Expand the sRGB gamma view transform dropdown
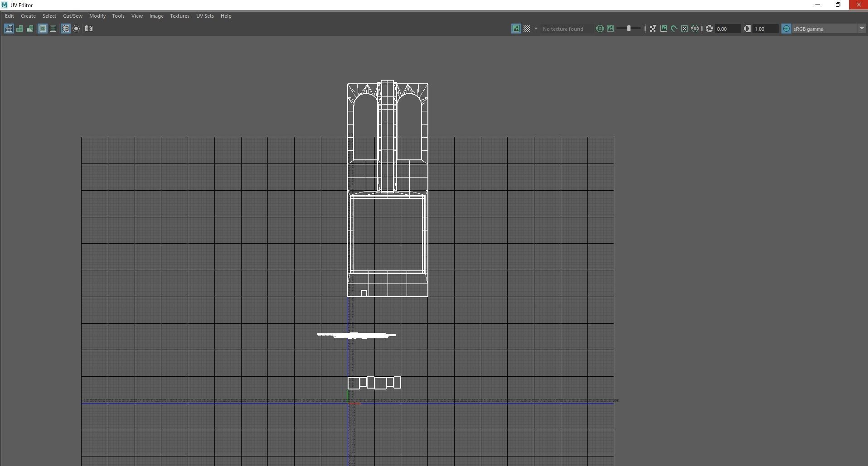Screen dimensions: 868x466 pos(861,29)
